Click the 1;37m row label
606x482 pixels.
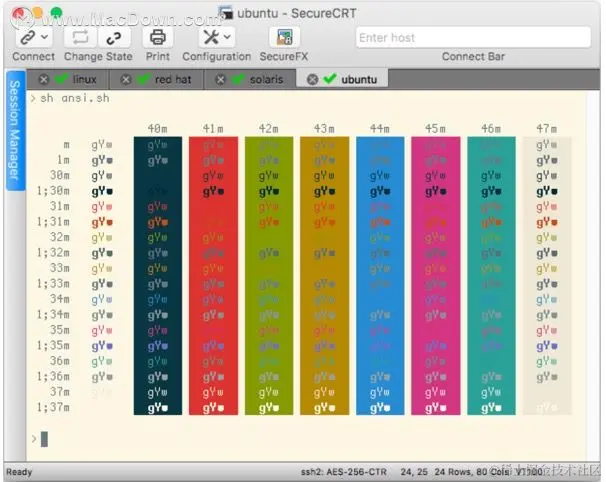pyautogui.click(x=53, y=407)
